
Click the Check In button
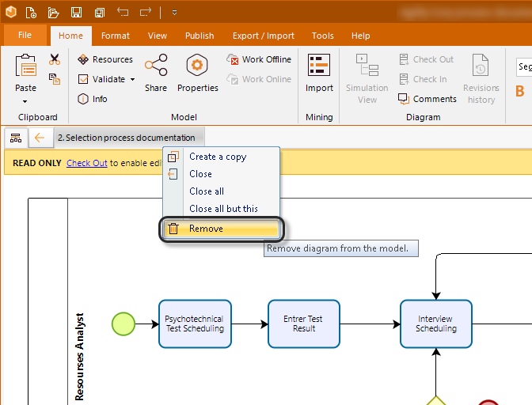423,79
